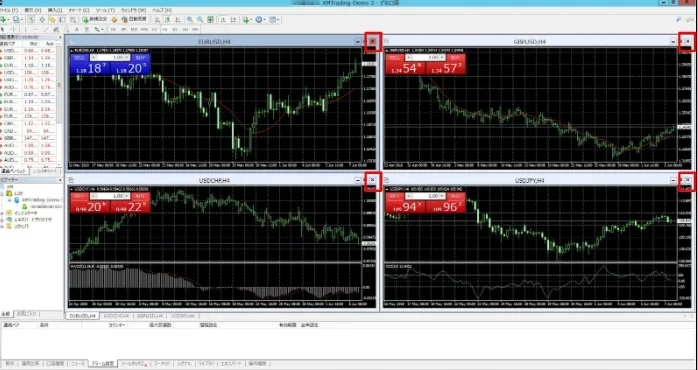Viewport: 698px width, 370px height.
Task: Click the New Order toolbar button
Action: pos(94,19)
